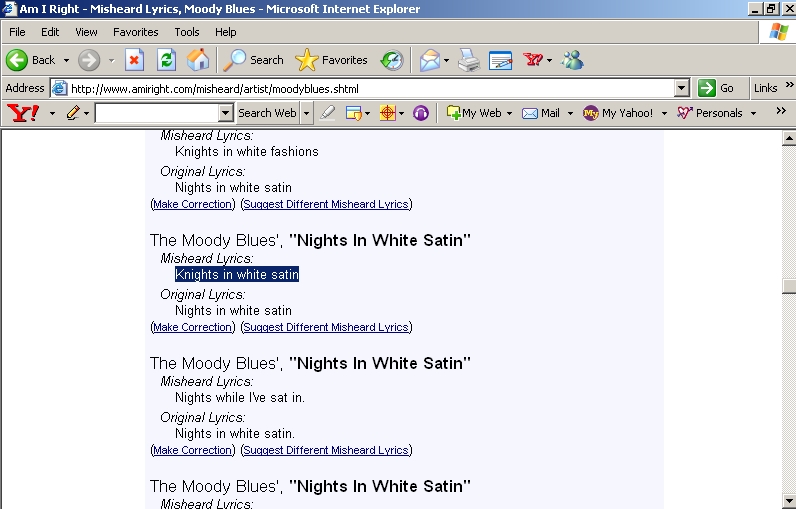This screenshot has width=796, height=509.
Task: Open the History clock icon
Action: click(392, 60)
